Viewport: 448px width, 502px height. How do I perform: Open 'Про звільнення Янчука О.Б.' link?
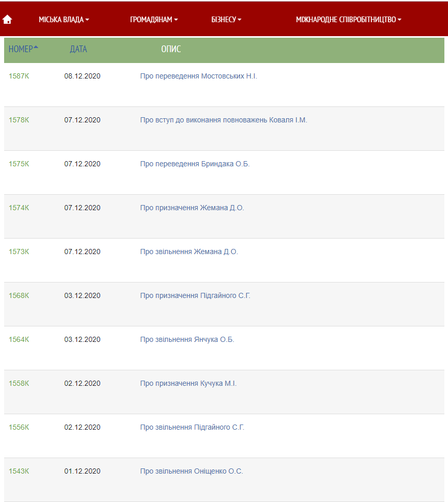click(x=187, y=339)
